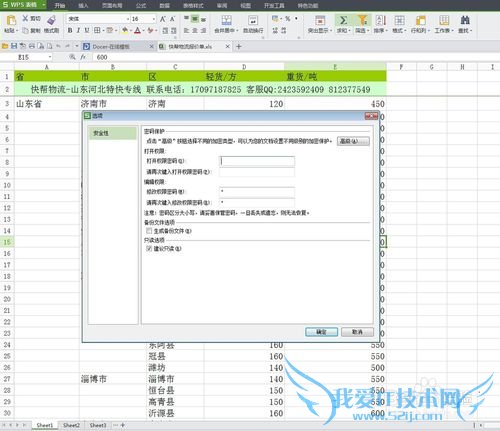Click the formula bar showing 600
Image resolution: width=500 pixels, height=431 pixels.
297,57
